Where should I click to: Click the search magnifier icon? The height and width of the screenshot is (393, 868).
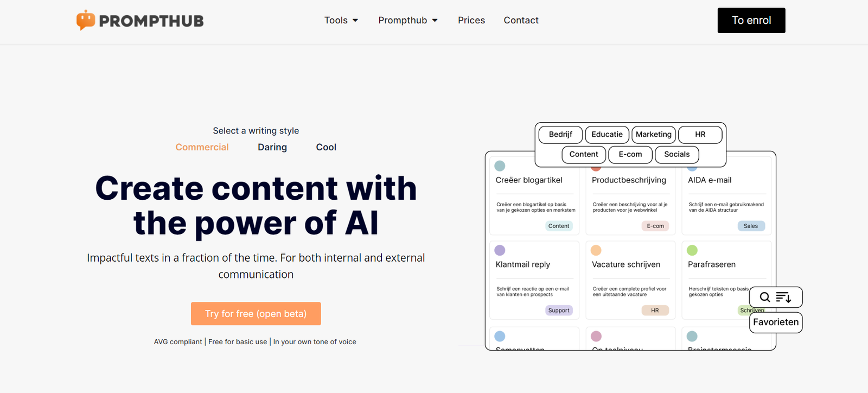(765, 297)
